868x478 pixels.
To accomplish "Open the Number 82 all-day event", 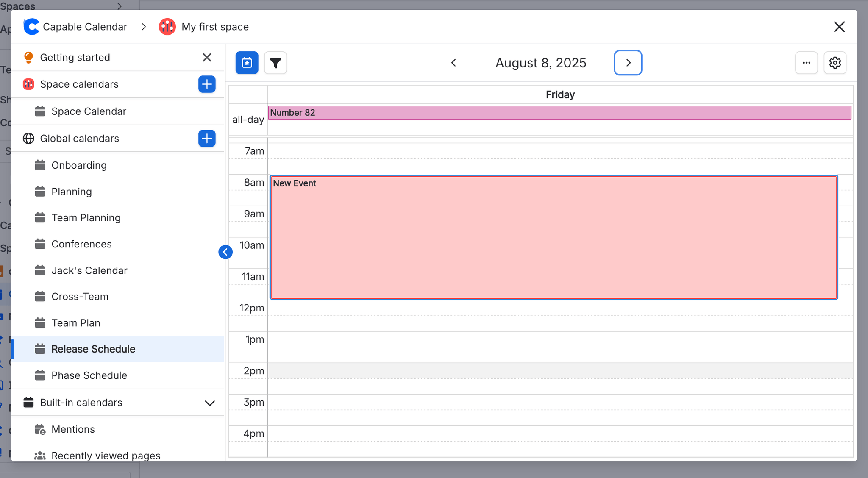I will pyautogui.click(x=559, y=113).
